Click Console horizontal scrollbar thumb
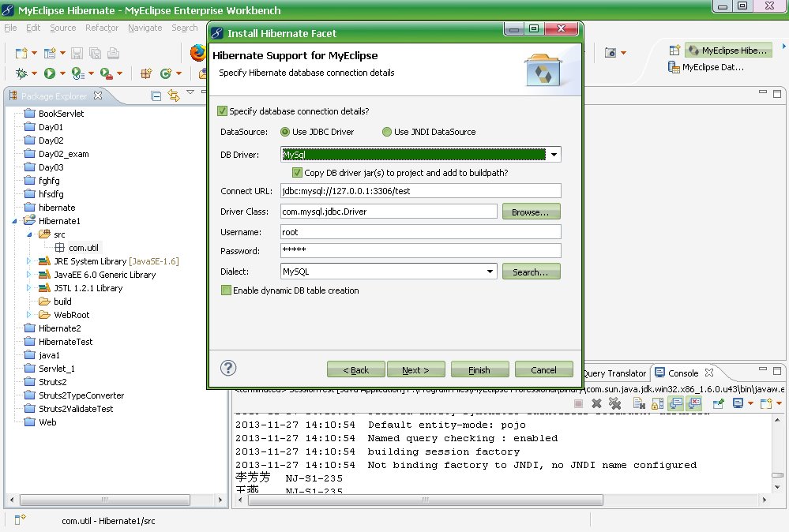Viewport: 789px width, 532px height. (425, 500)
